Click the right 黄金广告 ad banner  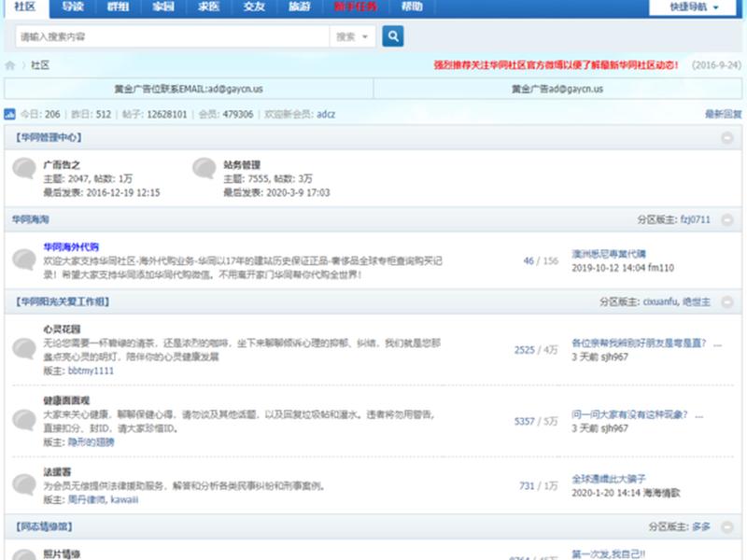(x=557, y=89)
